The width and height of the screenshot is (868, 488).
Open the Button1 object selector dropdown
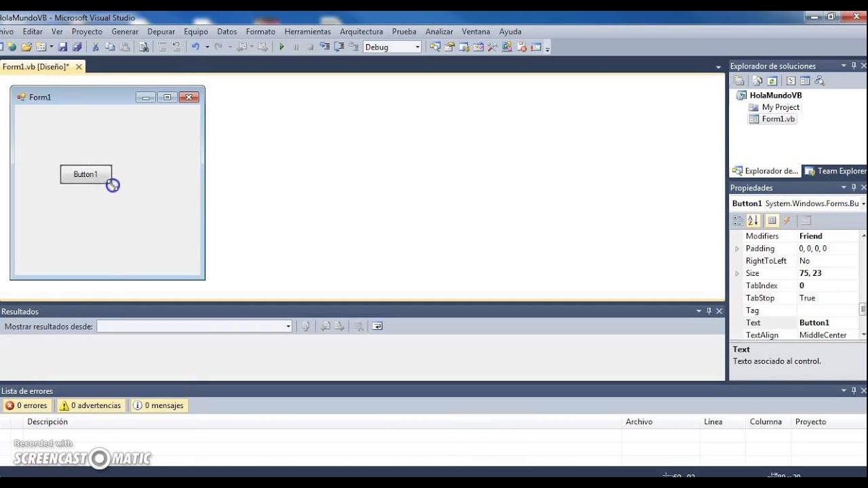863,203
